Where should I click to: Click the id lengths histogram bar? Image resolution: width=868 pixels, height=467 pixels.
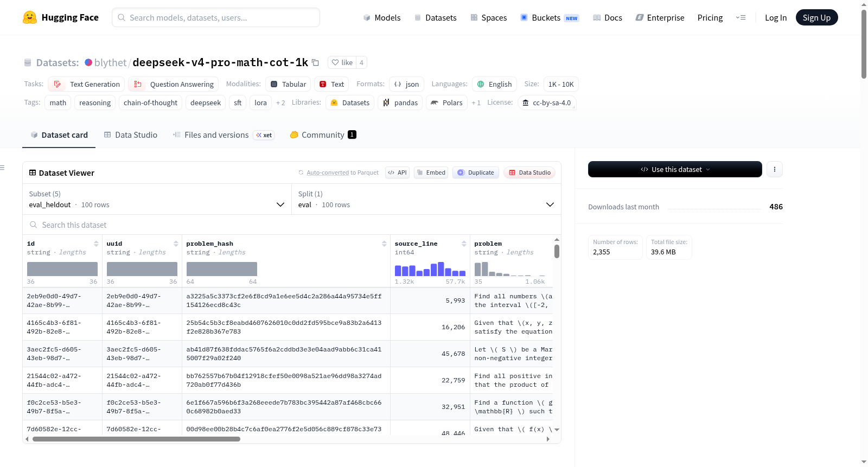(62, 269)
